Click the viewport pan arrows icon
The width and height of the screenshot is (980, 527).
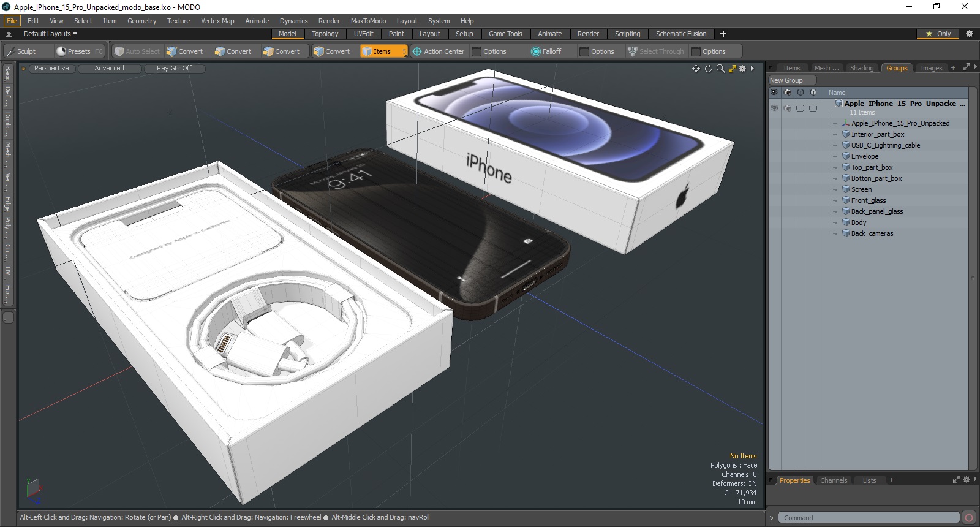[x=696, y=69]
